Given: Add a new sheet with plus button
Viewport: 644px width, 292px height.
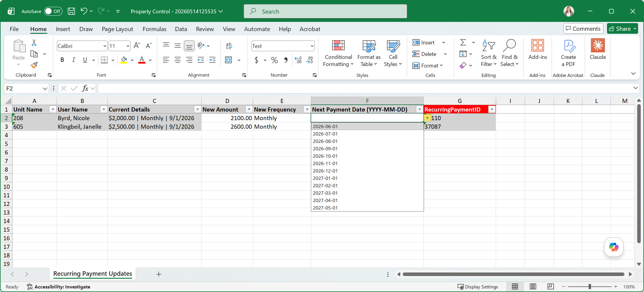Looking at the screenshot, I should [159, 274].
